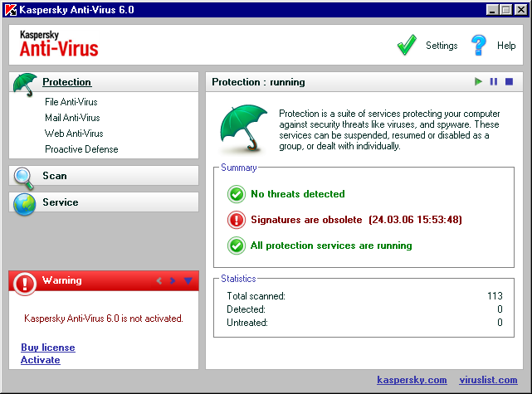The width and height of the screenshot is (532, 394).
Task: Close the Kaspersky Anti-Virus window
Action: pos(521,9)
